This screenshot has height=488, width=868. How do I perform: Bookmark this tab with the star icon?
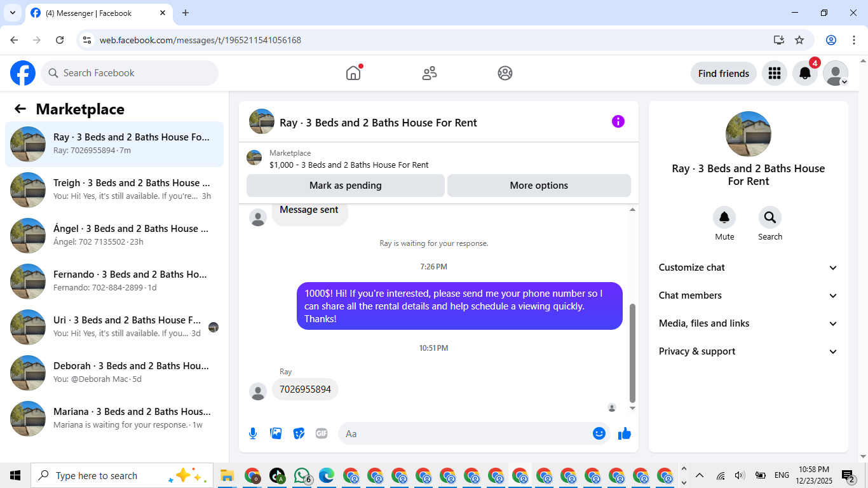pos(799,40)
